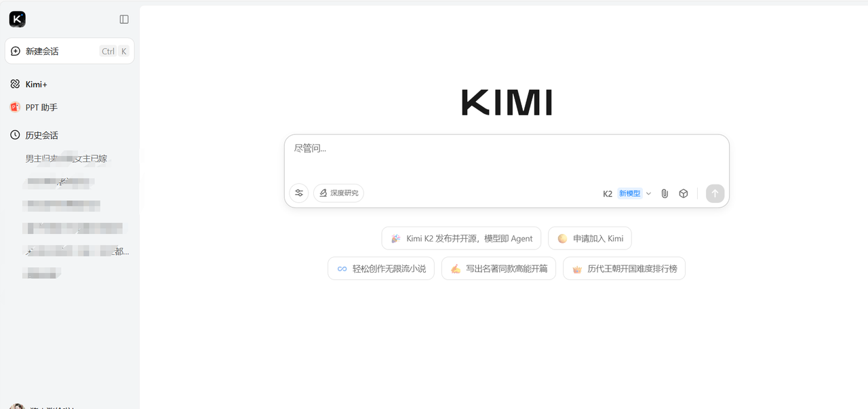Select suggestion 历代王朝开国难度排行榜

tap(624, 269)
